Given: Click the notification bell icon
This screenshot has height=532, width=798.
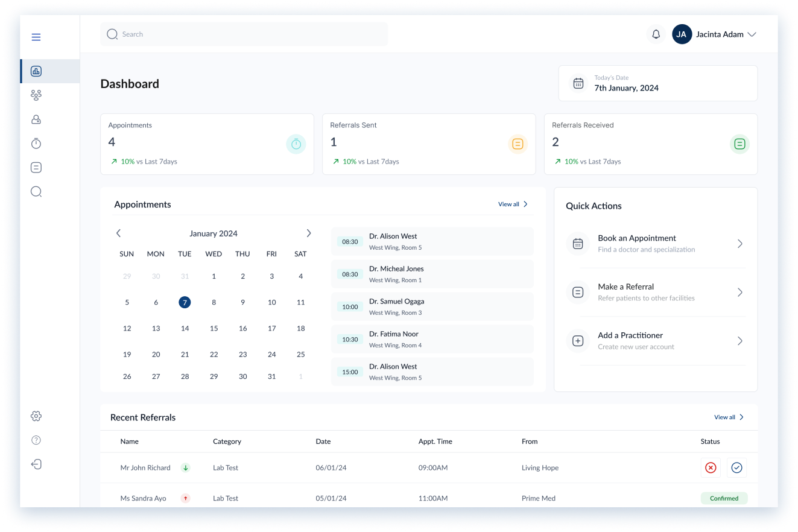Looking at the screenshot, I should click(x=656, y=34).
